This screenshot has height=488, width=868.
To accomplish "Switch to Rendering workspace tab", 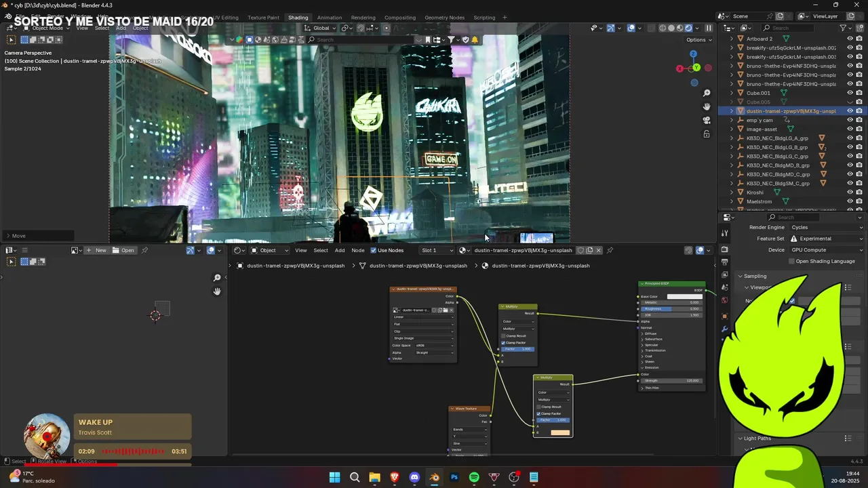I will 363,18.
